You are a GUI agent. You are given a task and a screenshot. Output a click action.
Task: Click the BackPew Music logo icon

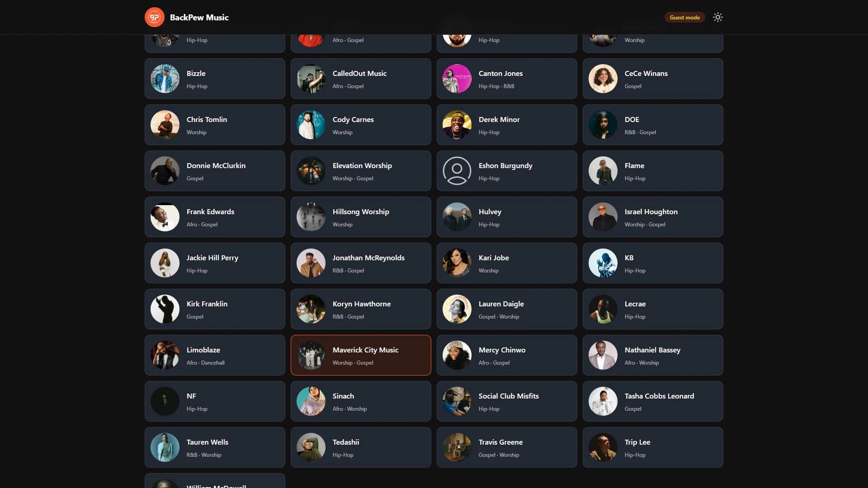[154, 17]
